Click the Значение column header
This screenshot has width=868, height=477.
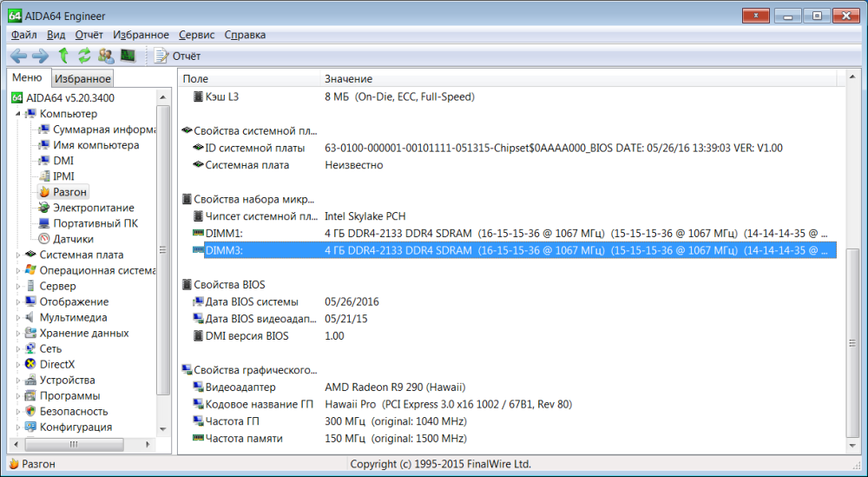coord(580,79)
